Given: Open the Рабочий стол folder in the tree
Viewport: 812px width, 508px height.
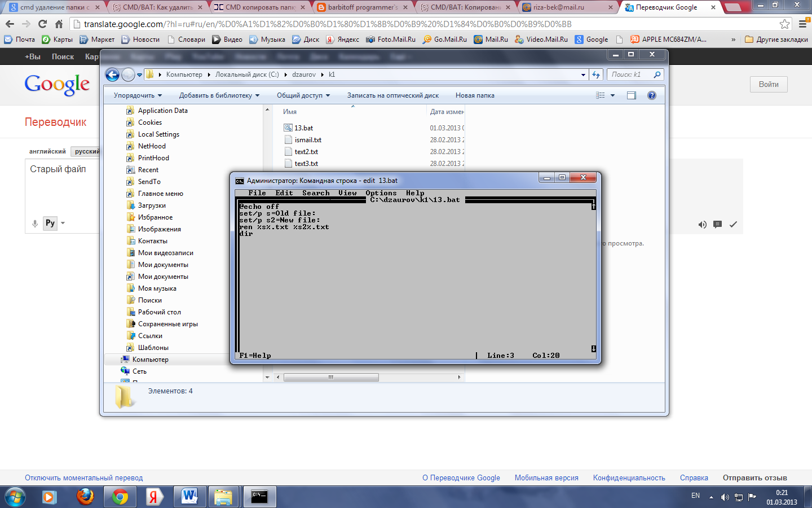Looking at the screenshot, I should coord(160,312).
